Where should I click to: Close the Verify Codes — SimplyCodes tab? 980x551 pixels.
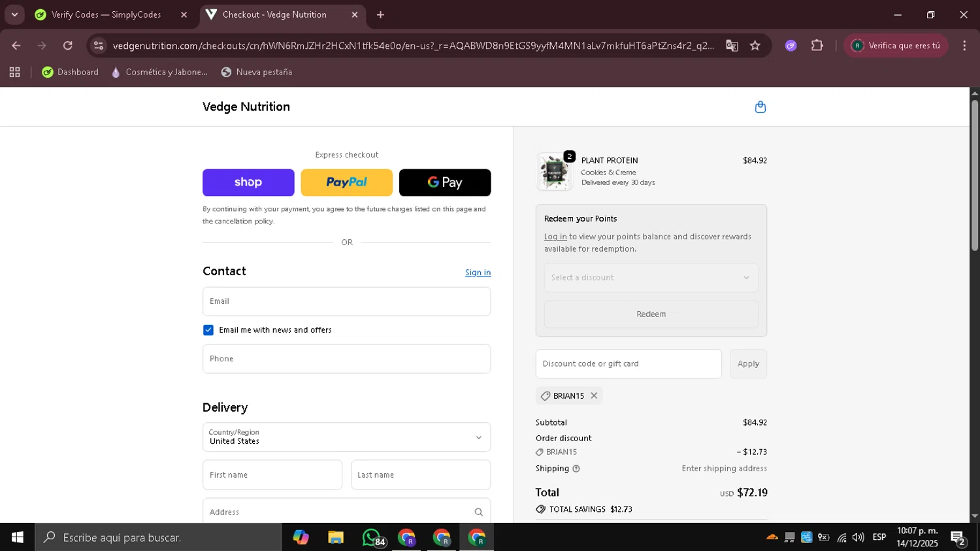(184, 14)
